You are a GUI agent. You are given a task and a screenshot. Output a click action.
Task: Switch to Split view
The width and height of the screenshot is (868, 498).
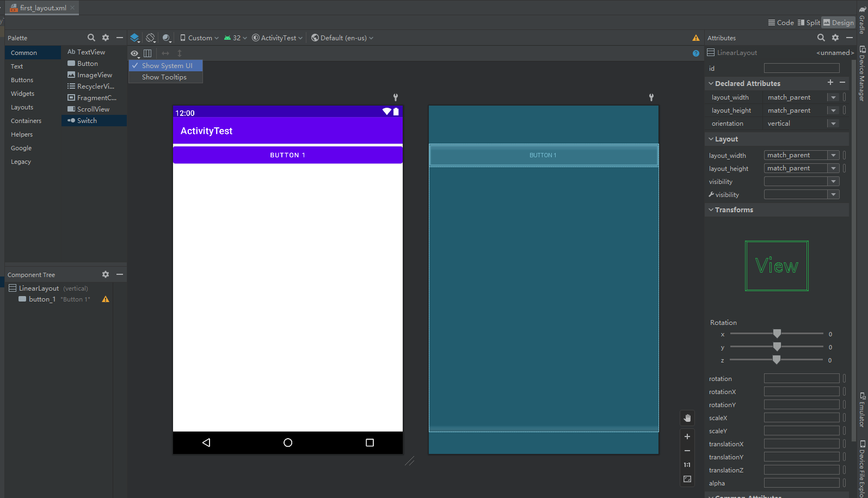click(809, 22)
